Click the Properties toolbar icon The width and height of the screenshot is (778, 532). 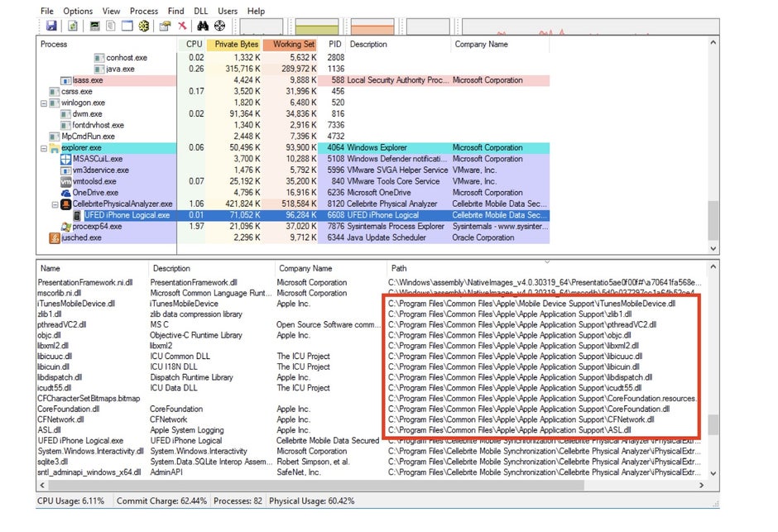click(165, 26)
